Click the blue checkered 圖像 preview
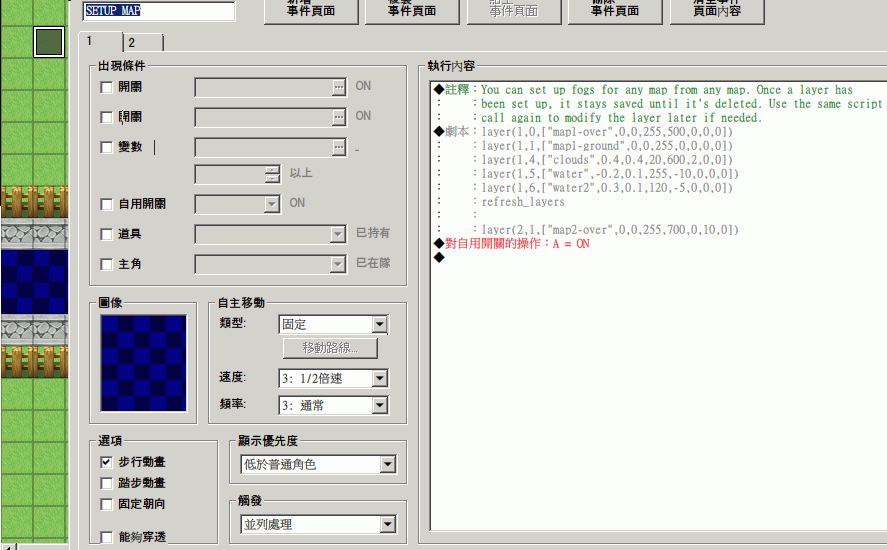Screen dimensions: 887x550 click(x=143, y=363)
